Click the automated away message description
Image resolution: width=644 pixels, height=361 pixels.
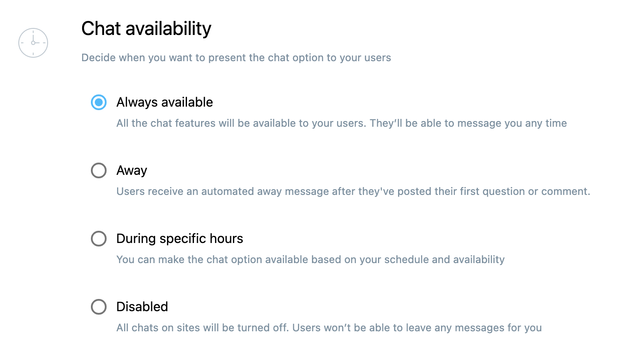pyautogui.click(x=353, y=191)
